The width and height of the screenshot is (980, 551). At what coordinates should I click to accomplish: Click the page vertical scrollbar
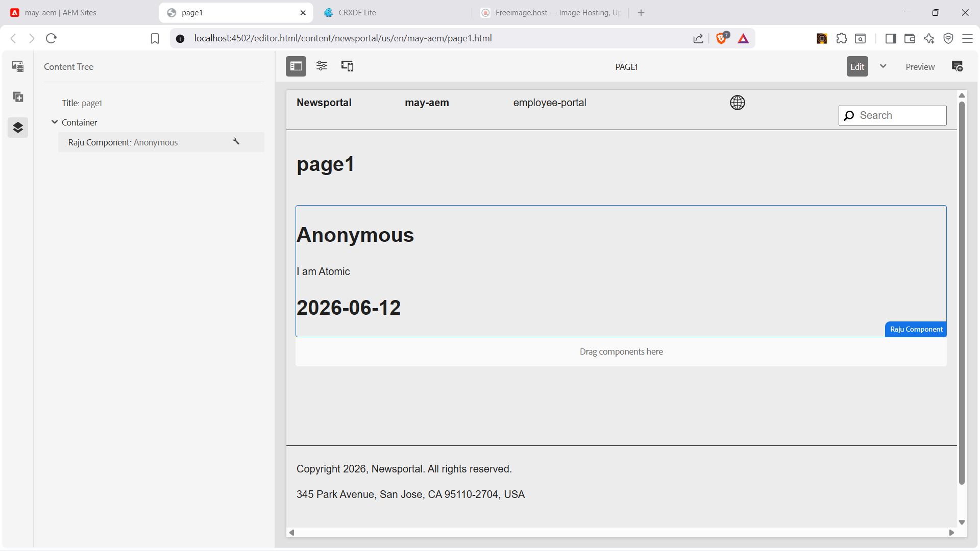pos(962,293)
